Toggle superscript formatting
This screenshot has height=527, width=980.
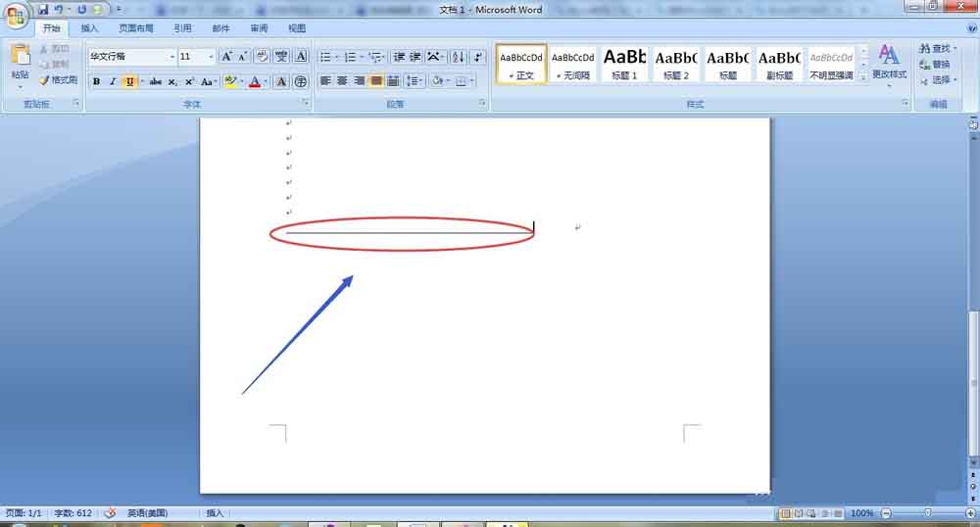[x=189, y=82]
